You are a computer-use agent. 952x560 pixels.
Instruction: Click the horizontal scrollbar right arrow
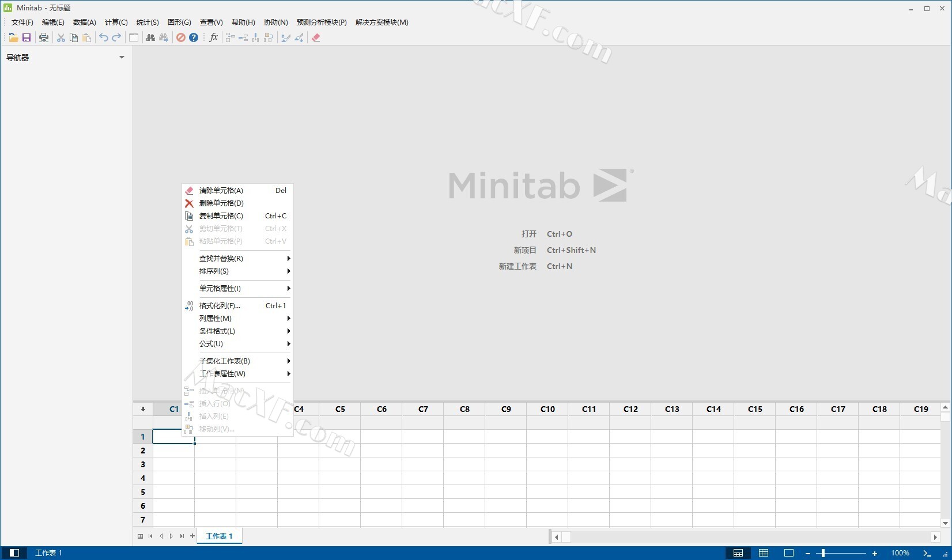tap(935, 537)
